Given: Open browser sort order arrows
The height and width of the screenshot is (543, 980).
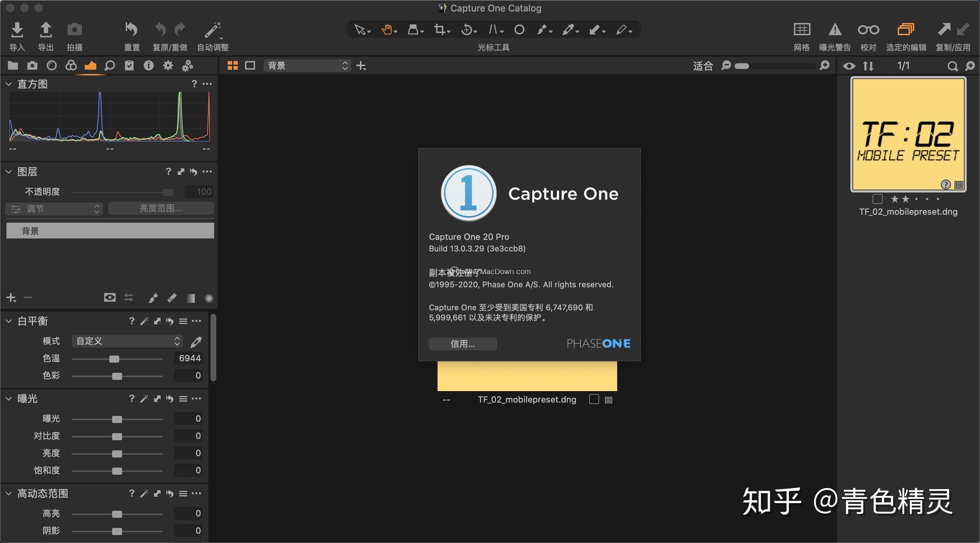Looking at the screenshot, I should (x=869, y=66).
